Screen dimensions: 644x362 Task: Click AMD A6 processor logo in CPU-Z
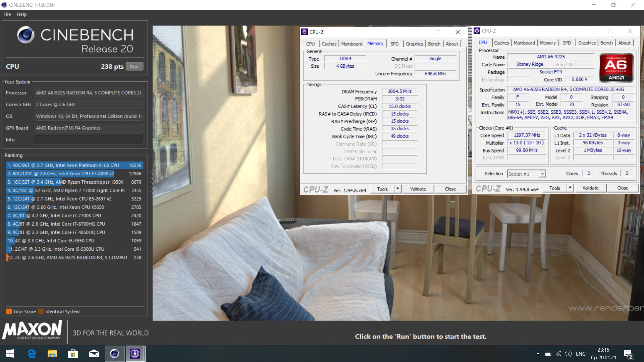[616, 68]
